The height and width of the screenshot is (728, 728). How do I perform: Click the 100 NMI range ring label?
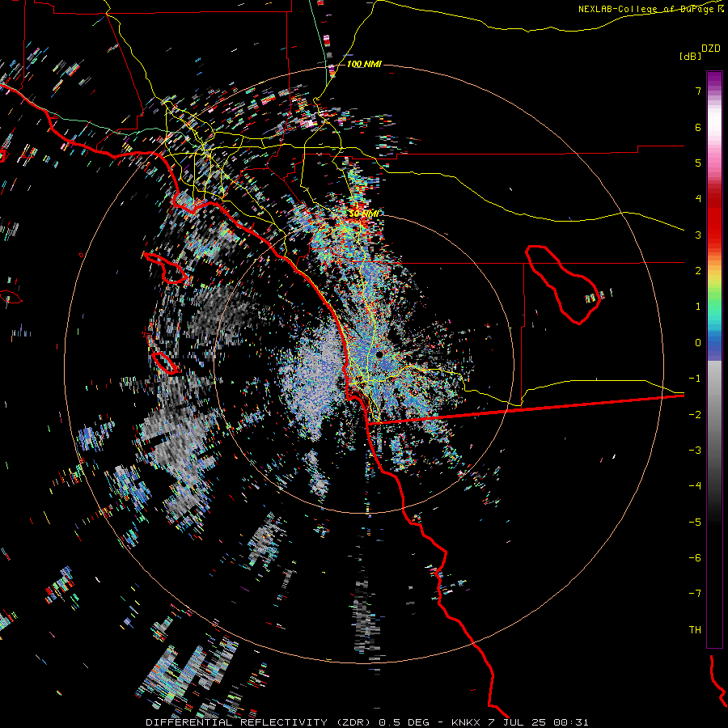pos(364,64)
